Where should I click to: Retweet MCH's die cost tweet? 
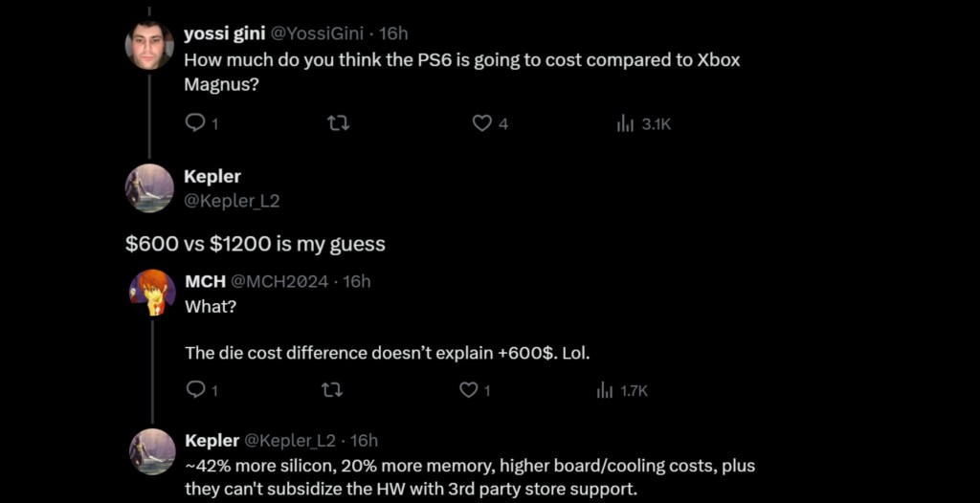pyautogui.click(x=331, y=390)
